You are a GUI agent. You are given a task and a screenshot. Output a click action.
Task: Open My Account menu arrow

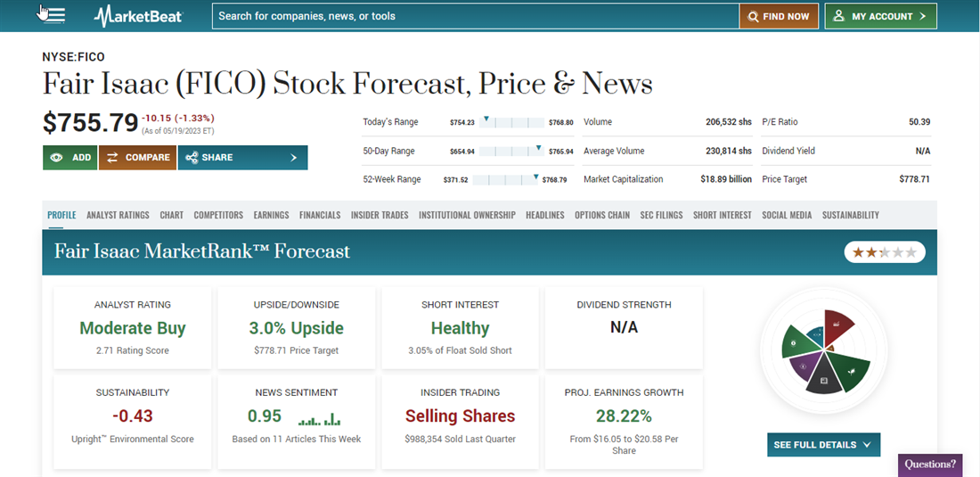tap(922, 16)
